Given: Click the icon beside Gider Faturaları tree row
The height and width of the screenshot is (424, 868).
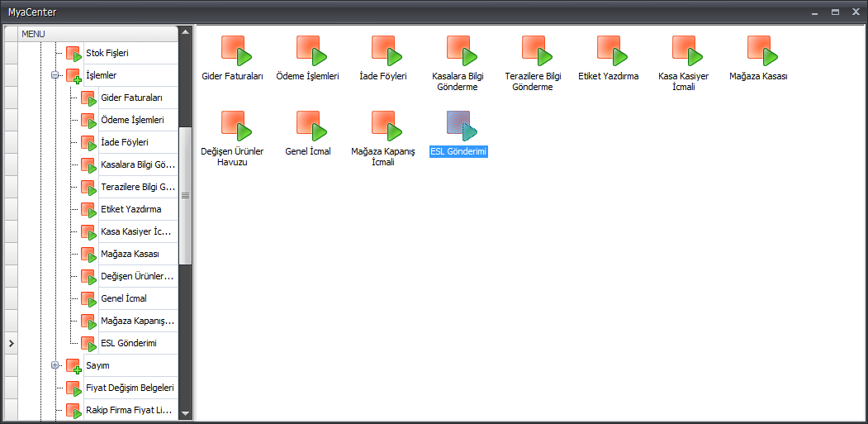Looking at the screenshot, I should pos(88,98).
